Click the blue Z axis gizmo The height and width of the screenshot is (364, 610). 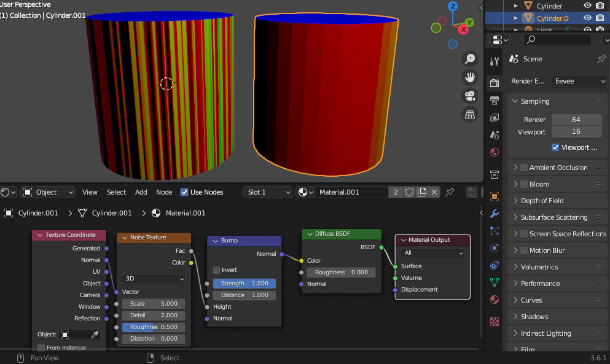pos(453,6)
